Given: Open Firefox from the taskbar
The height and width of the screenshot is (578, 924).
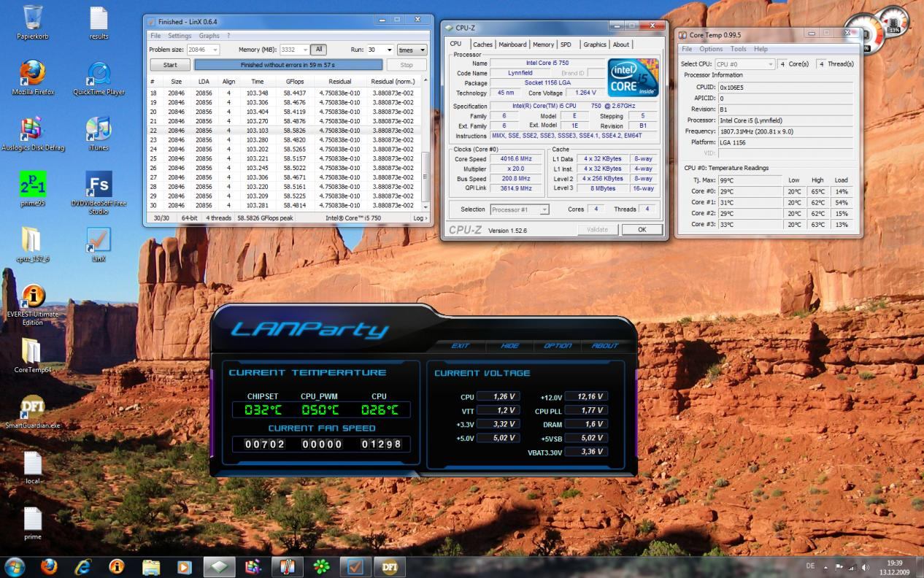Looking at the screenshot, I should [49, 566].
